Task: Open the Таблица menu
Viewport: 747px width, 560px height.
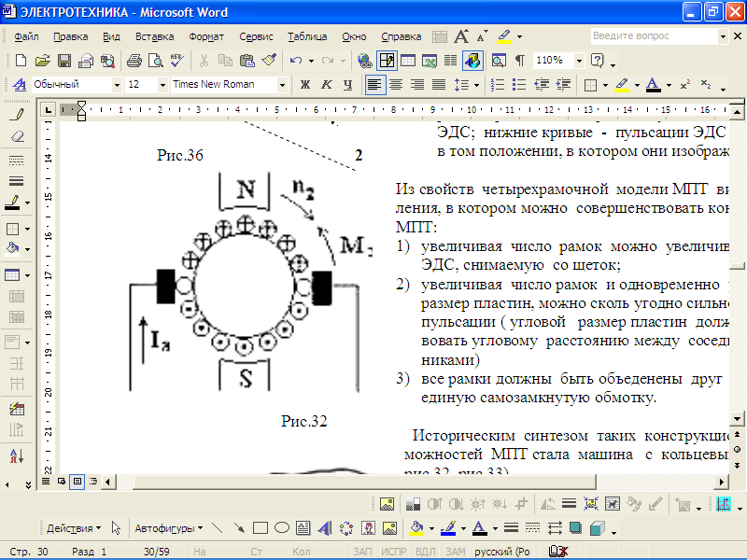Action: (307, 36)
